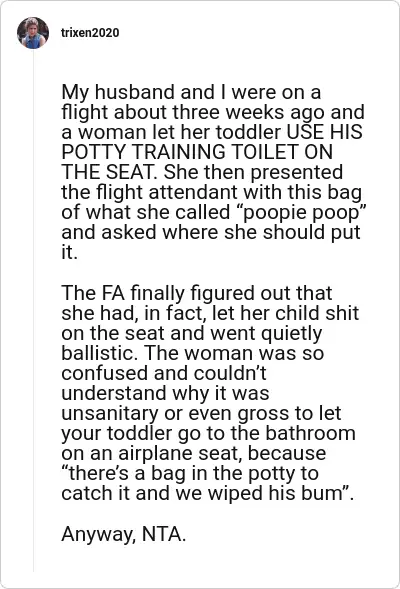This screenshot has height=589, width=400.
Task: Click the phrase "flight attendant"
Action: click(167, 193)
